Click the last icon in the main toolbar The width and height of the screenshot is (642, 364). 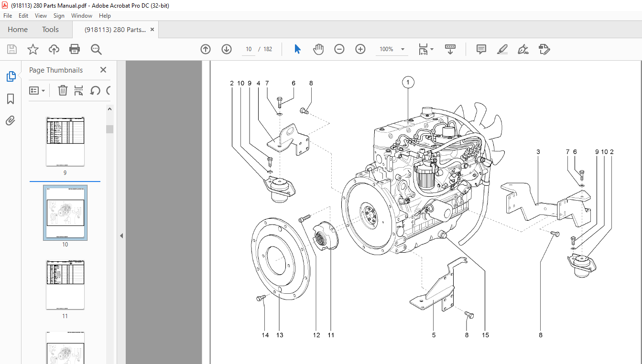(x=544, y=49)
